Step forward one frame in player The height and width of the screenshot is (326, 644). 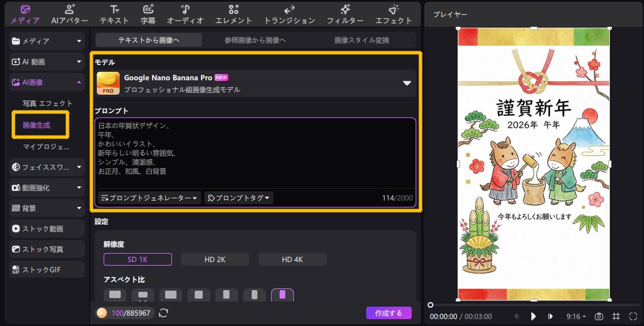[551, 316]
